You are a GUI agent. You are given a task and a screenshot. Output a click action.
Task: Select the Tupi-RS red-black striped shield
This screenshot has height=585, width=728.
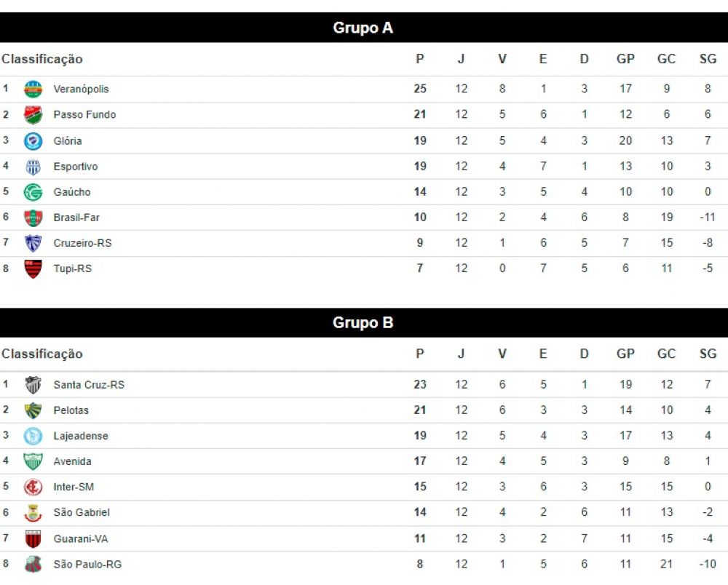click(x=33, y=268)
